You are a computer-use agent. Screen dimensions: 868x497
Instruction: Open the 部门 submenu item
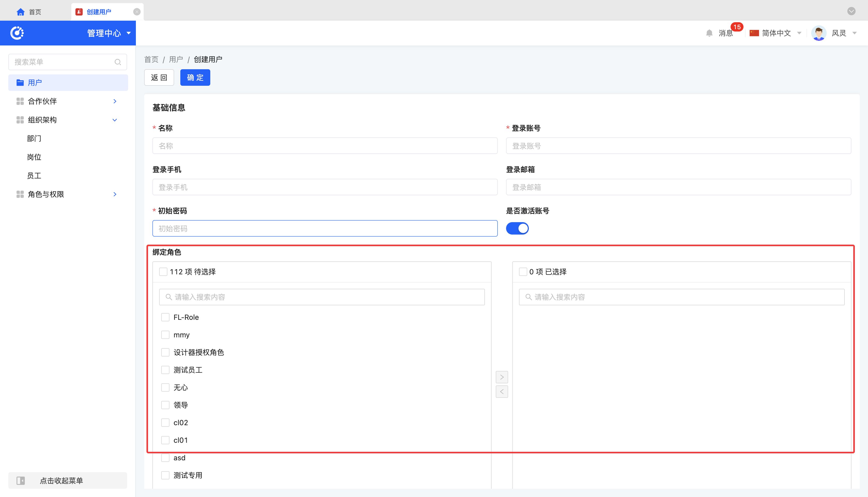tap(34, 138)
